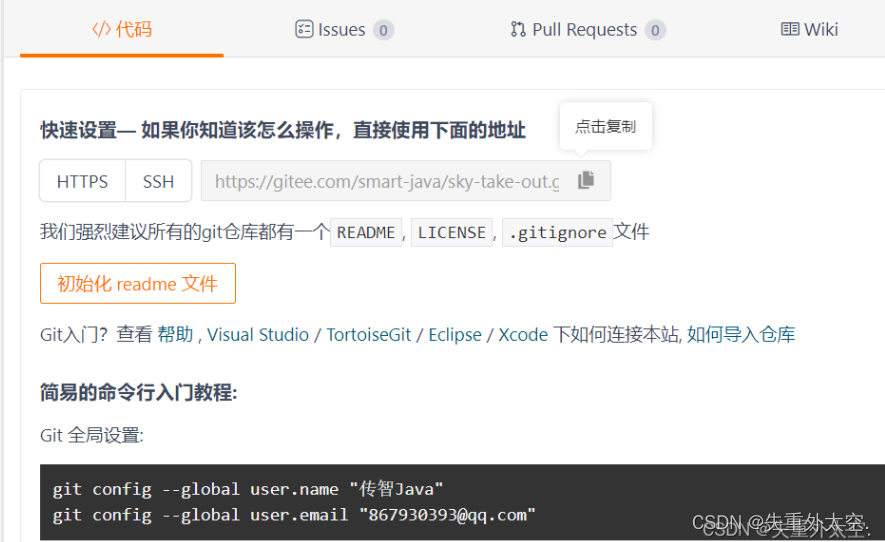Click the 简易的命令行入门教程 heading
This screenshot has width=885, height=542.
139,392
